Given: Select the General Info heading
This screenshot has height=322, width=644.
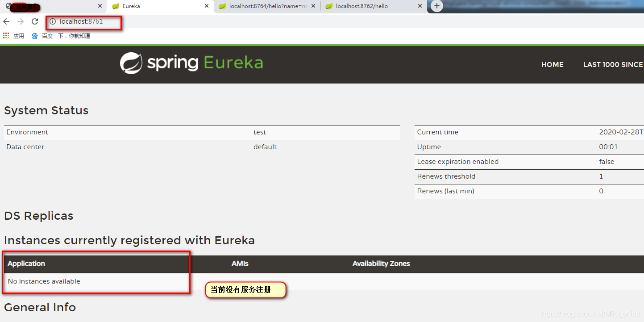Looking at the screenshot, I should point(40,307).
